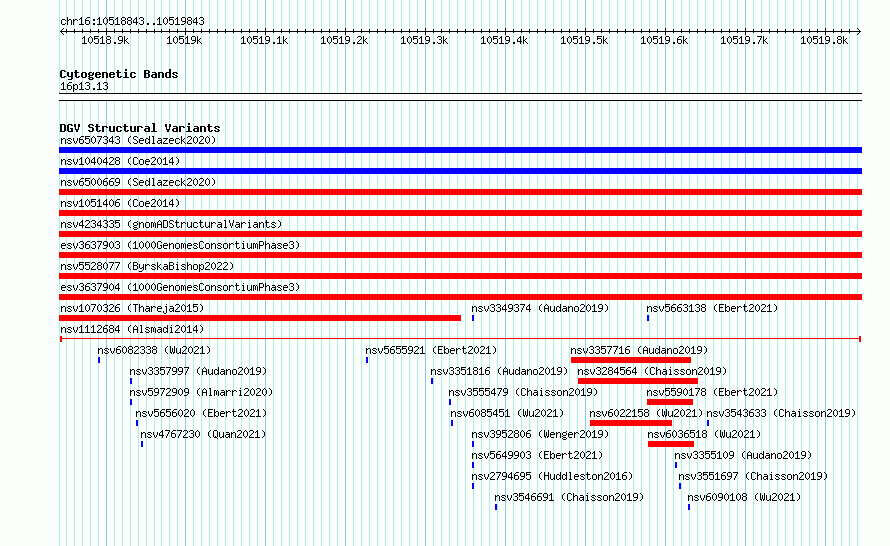
Task: Click the nsv3543633 (Chaisson2019) label
Action: pos(781,413)
